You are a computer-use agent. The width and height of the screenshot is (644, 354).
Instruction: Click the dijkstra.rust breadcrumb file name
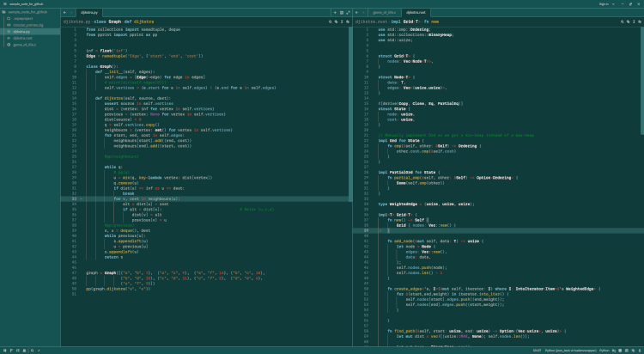(x=372, y=21)
